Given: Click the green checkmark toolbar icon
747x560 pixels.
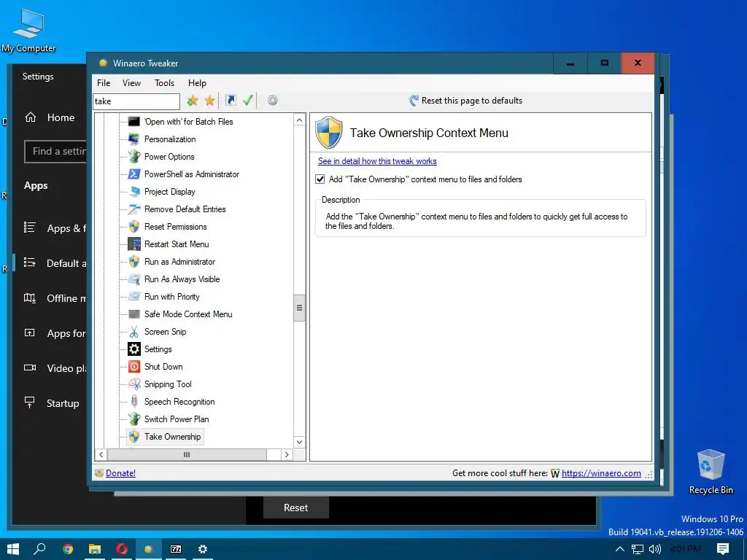Looking at the screenshot, I should [x=248, y=100].
